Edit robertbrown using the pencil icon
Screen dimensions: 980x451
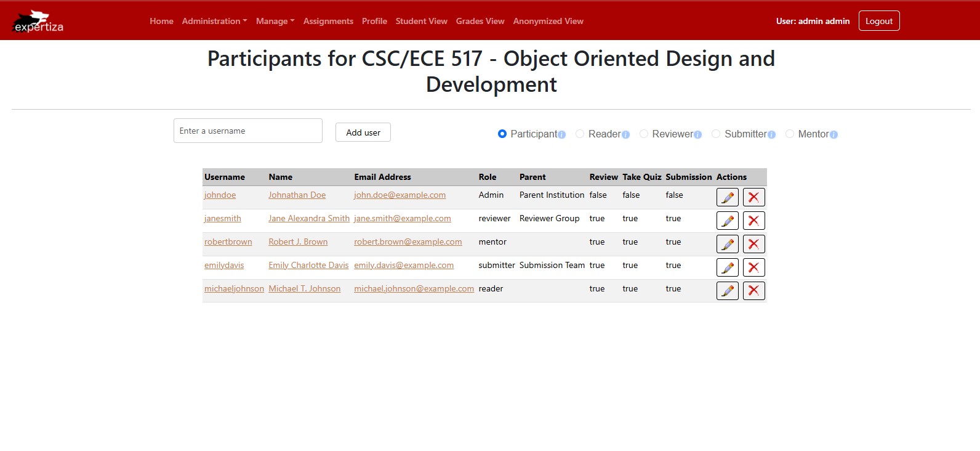[727, 244]
